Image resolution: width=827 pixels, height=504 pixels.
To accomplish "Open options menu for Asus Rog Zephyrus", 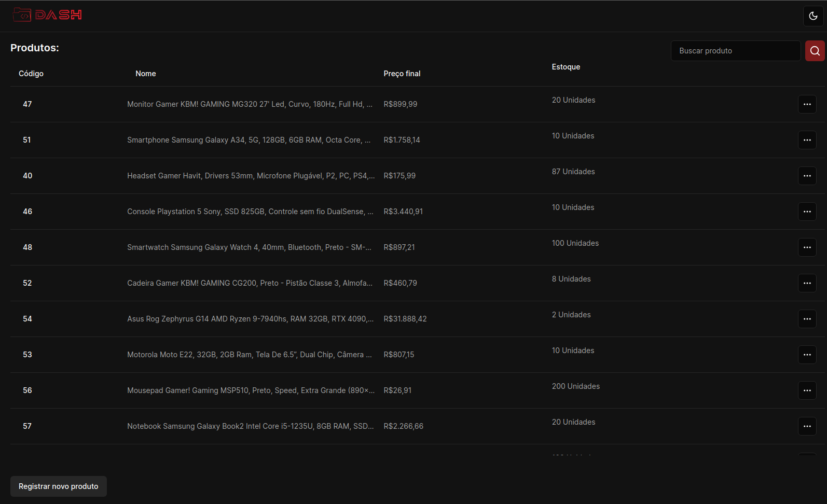I will (x=807, y=319).
